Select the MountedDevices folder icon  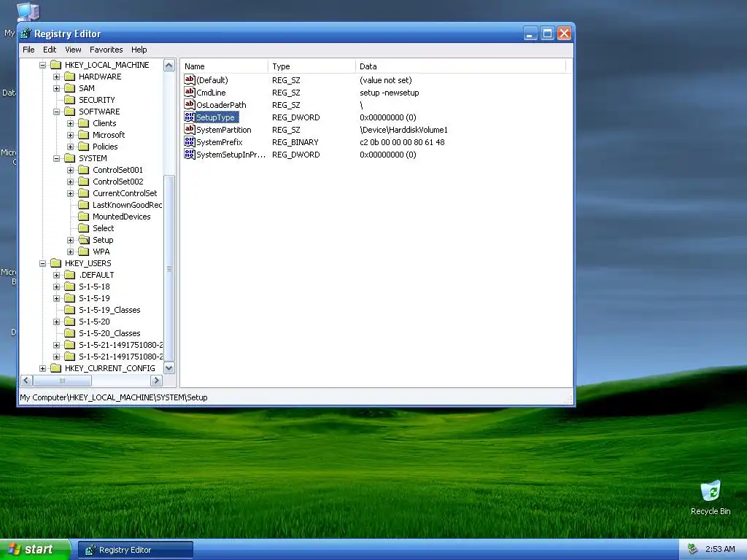[84, 217]
